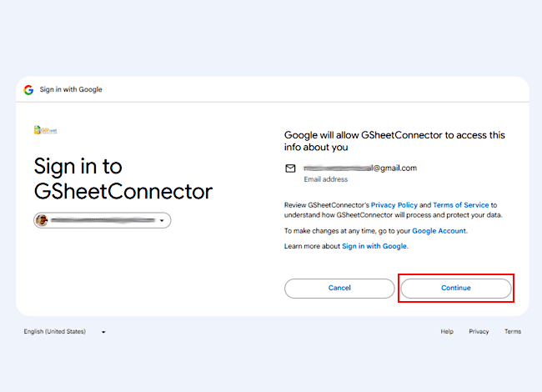542x392 pixels.
Task: Click the Privacy footer link
Action: point(479,331)
